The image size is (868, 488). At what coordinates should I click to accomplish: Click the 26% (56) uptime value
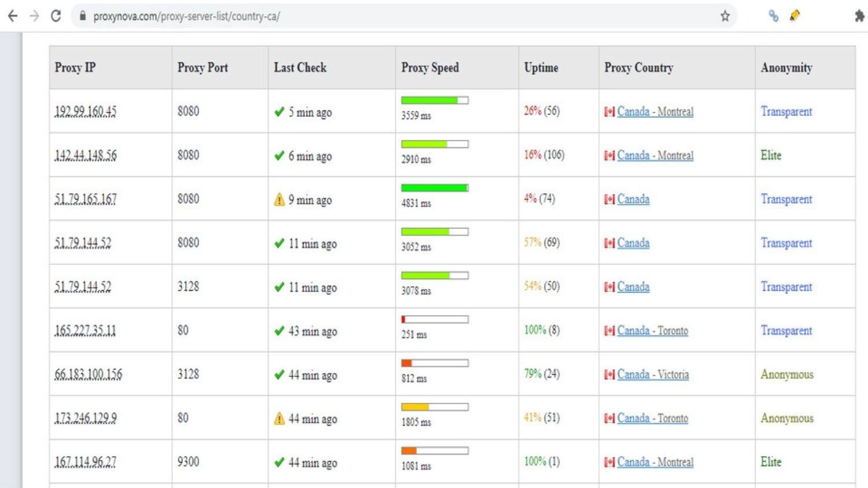(x=542, y=111)
